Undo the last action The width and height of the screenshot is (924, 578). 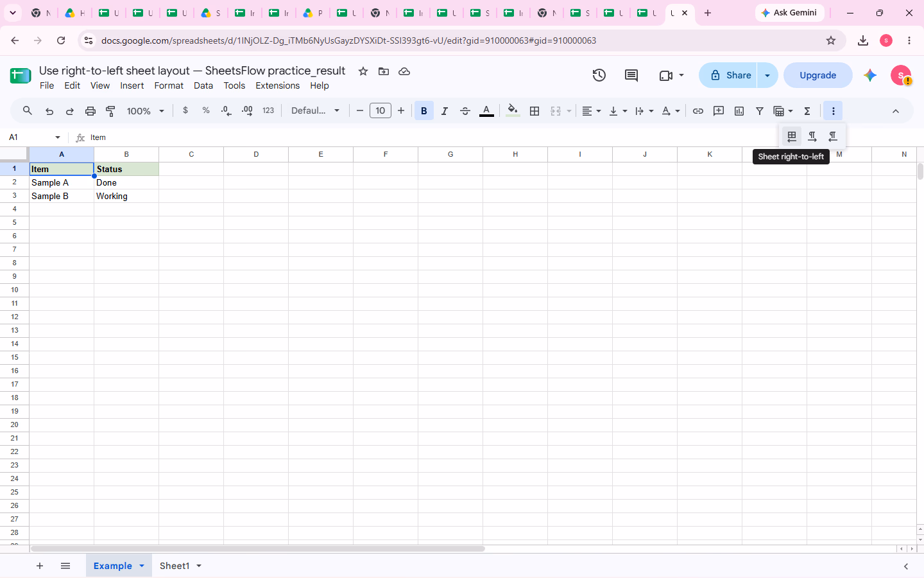(49, 111)
